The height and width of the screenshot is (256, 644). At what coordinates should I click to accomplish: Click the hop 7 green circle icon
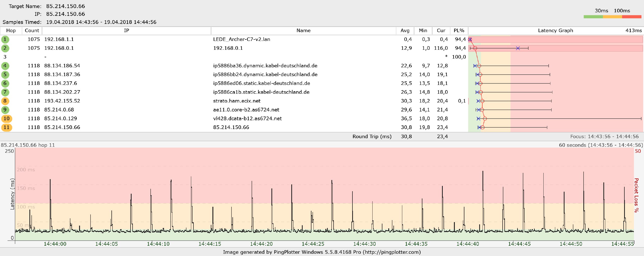coord(5,92)
